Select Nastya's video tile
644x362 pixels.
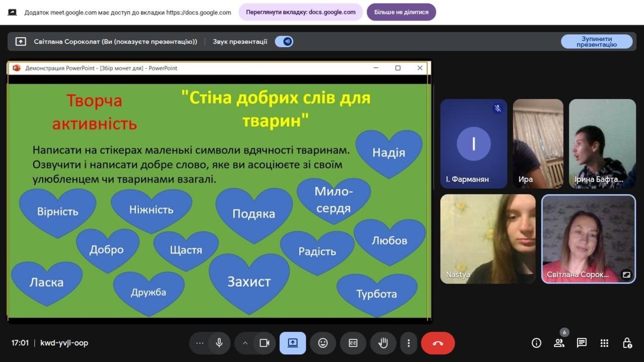click(x=488, y=239)
